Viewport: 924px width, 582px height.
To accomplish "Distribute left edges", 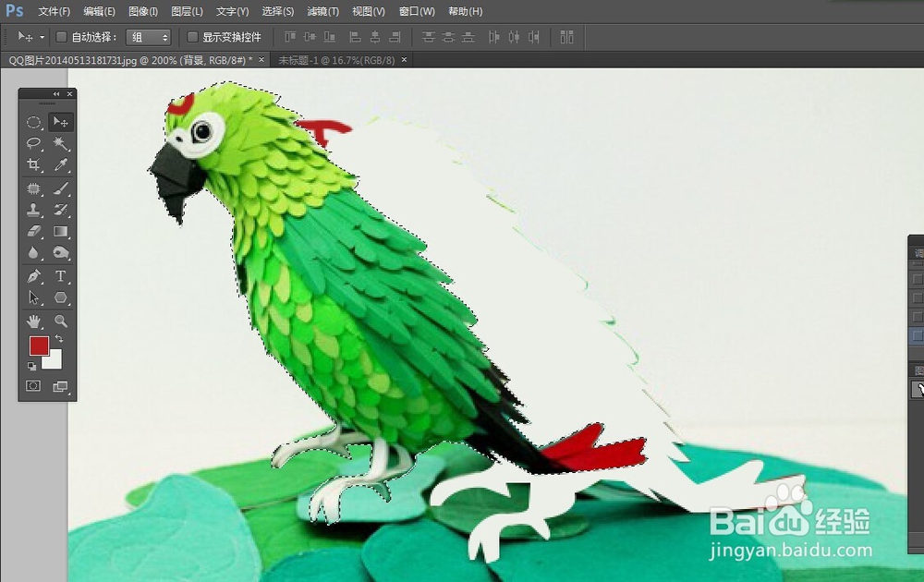I will pyautogui.click(x=493, y=37).
